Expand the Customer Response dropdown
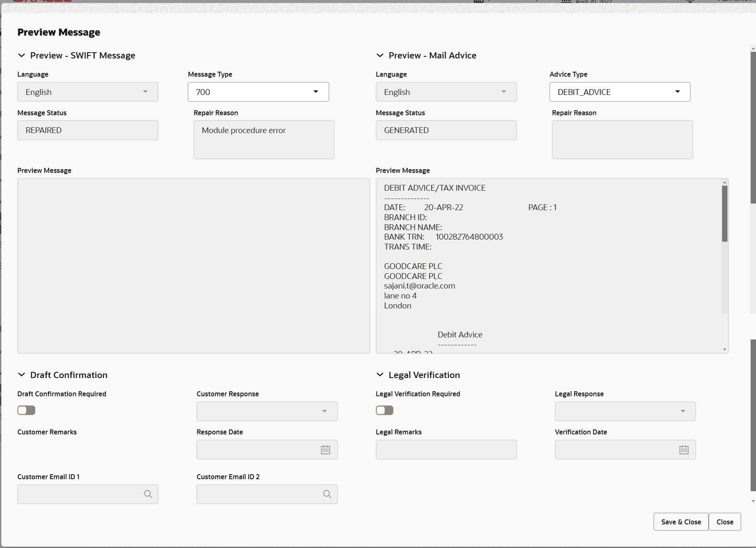Screen dimensions: 756x548 click(x=267, y=411)
